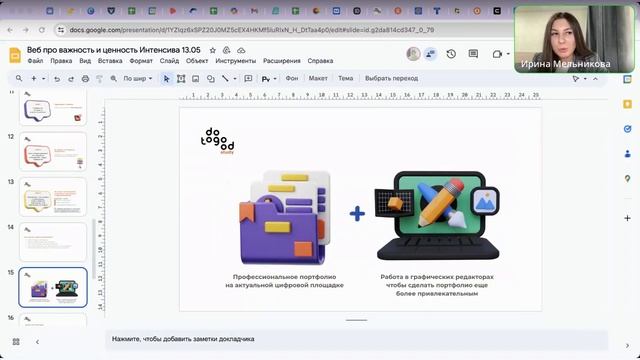
Task: Select slide 13 thumbnail
Action: pos(53,197)
